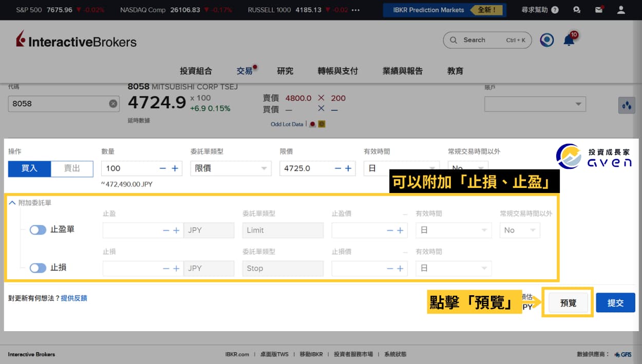Click the Search box
The height and width of the screenshot is (364, 642).
point(487,40)
